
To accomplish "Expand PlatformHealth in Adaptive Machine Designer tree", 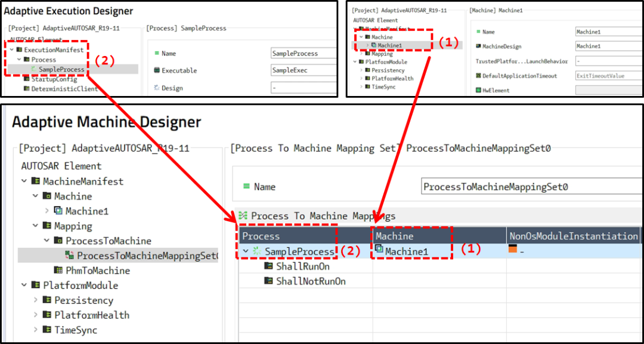I will 35,315.
